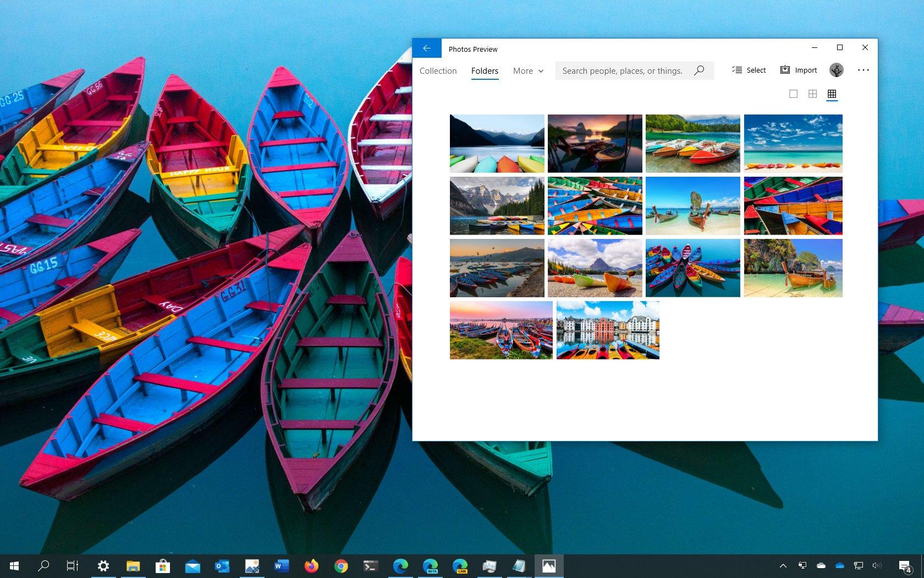Image resolution: width=924 pixels, height=578 pixels.
Task: Select the Folders tab
Action: 485,70
